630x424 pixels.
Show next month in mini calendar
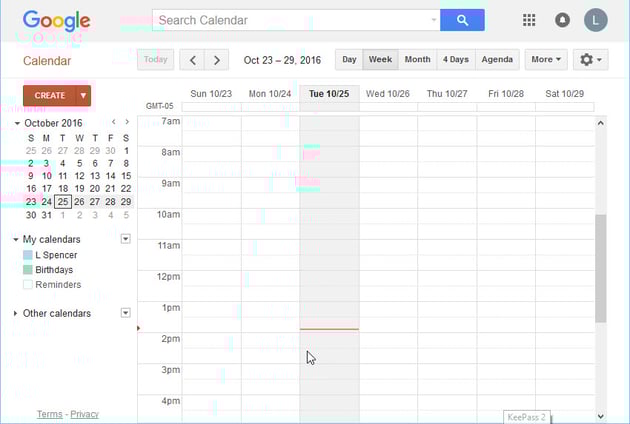pos(127,122)
